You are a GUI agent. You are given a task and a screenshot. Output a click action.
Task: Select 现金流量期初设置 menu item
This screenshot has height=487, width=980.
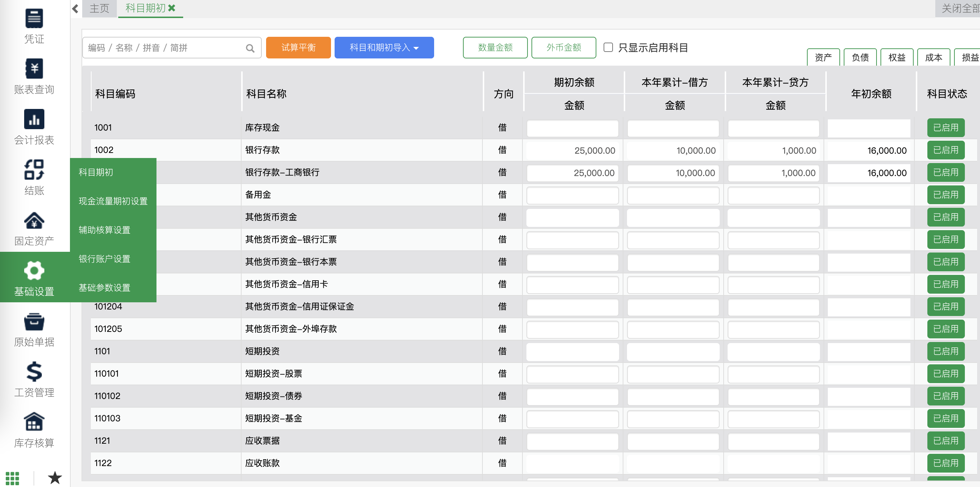click(113, 201)
